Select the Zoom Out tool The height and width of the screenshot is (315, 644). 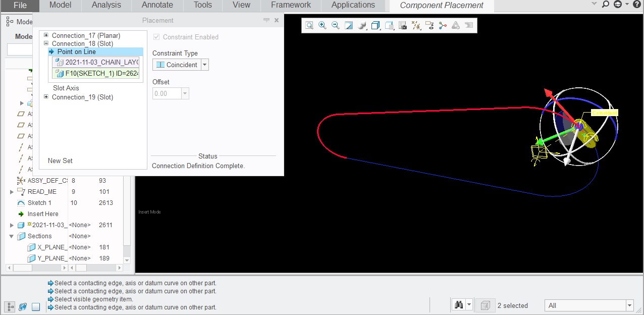pos(336,25)
